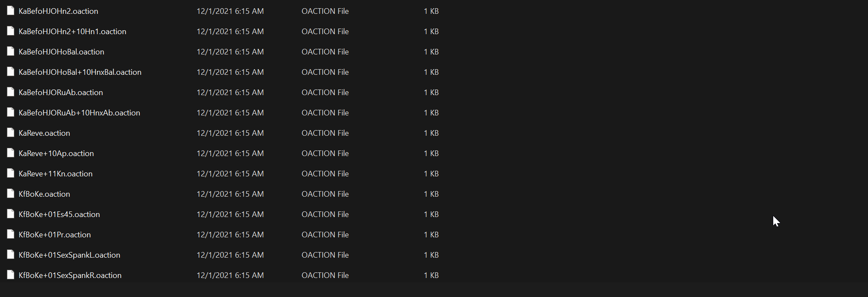868x297 pixels.
Task: Select the KaReve+10Ap.oaction file name
Action: 56,153
